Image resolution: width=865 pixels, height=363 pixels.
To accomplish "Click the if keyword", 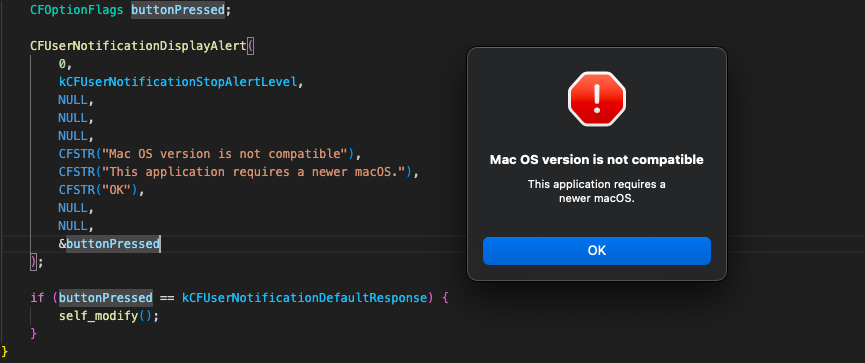I will (x=37, y=298).
